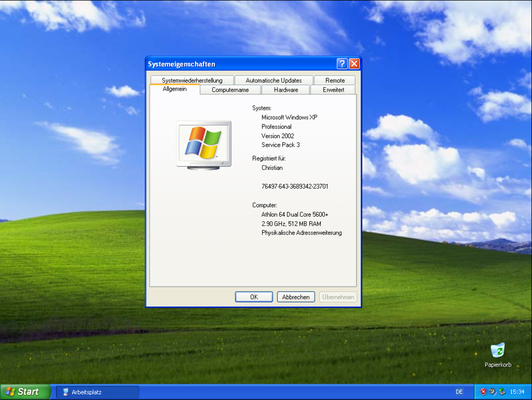Click the DE language bar indicator
This screenshot has height=400, width=532.
click(459, 392)
